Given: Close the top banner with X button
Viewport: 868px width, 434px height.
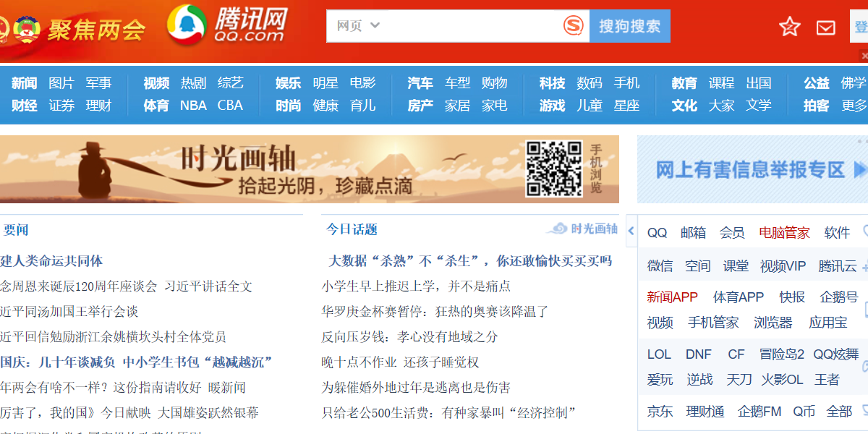Looking at the screenshot, I should point(863,56).
